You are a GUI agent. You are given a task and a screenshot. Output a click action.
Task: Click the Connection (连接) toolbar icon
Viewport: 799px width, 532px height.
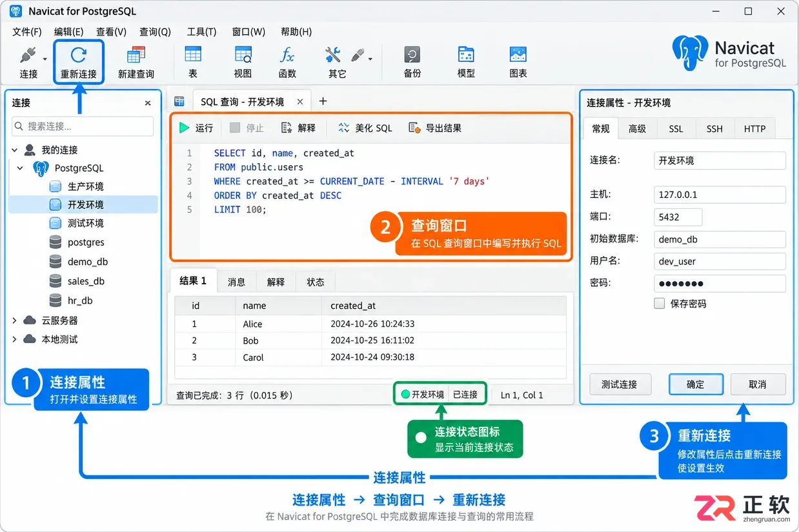coord(28,55)
